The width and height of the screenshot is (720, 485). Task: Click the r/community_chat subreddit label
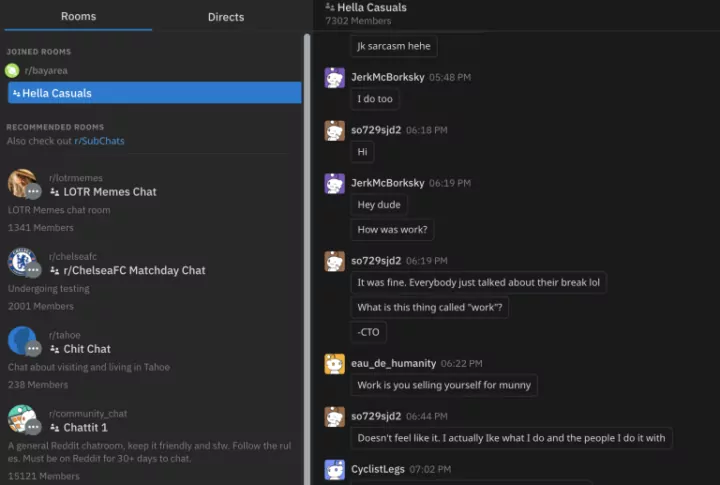(88, 414)
